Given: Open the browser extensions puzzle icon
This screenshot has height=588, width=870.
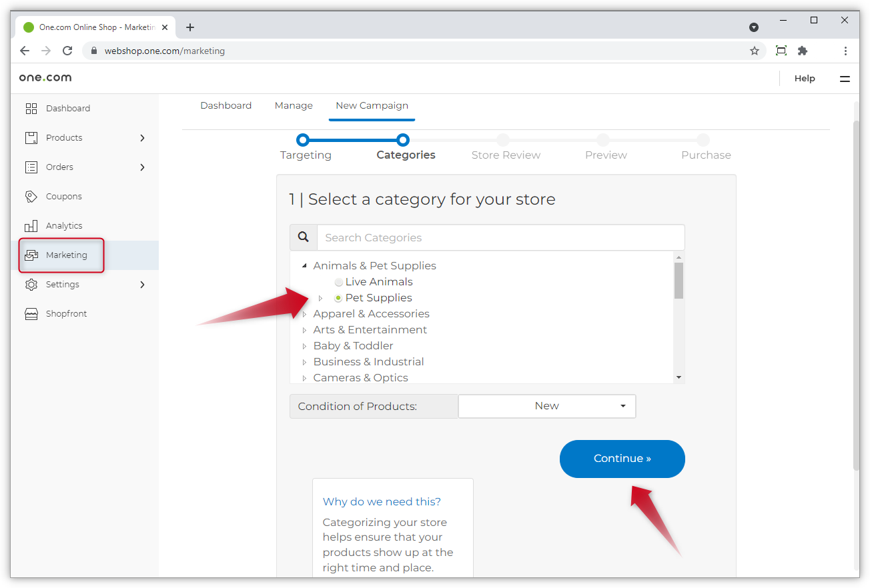Looking at the screenshot, I should click(803, 51).
